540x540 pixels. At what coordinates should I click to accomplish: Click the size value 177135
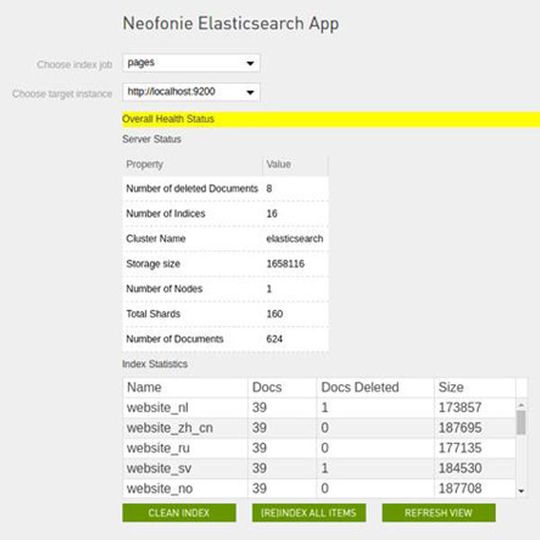point(460,448)
